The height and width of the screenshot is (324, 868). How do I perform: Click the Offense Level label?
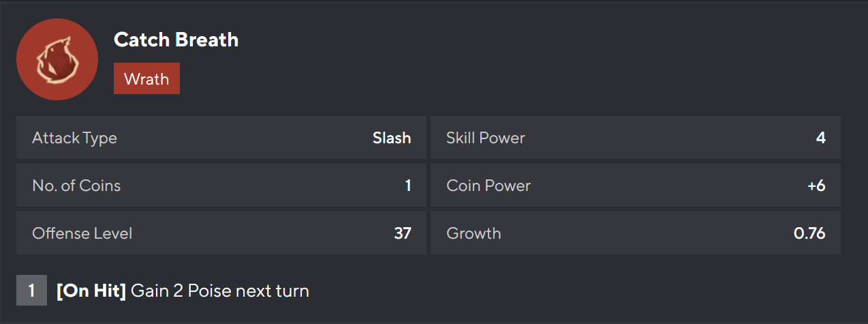coord(82,233)
